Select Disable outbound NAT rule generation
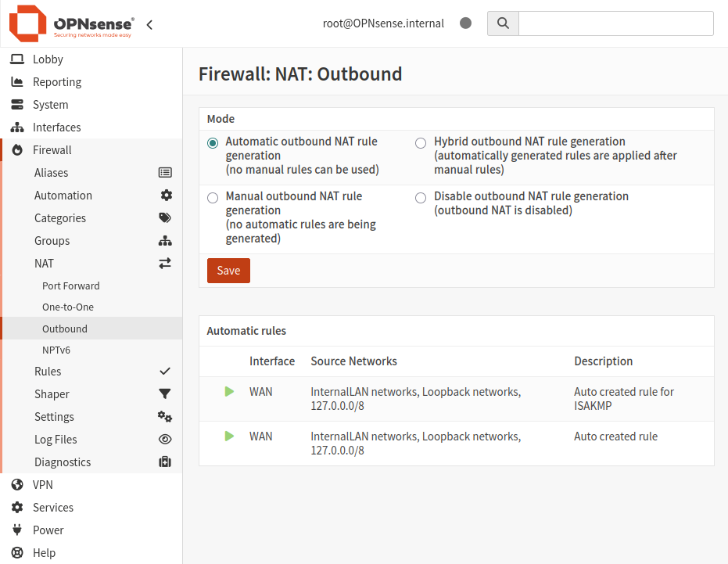The width and height of the screenshot is (728, 564). click(x=421, y=198)
